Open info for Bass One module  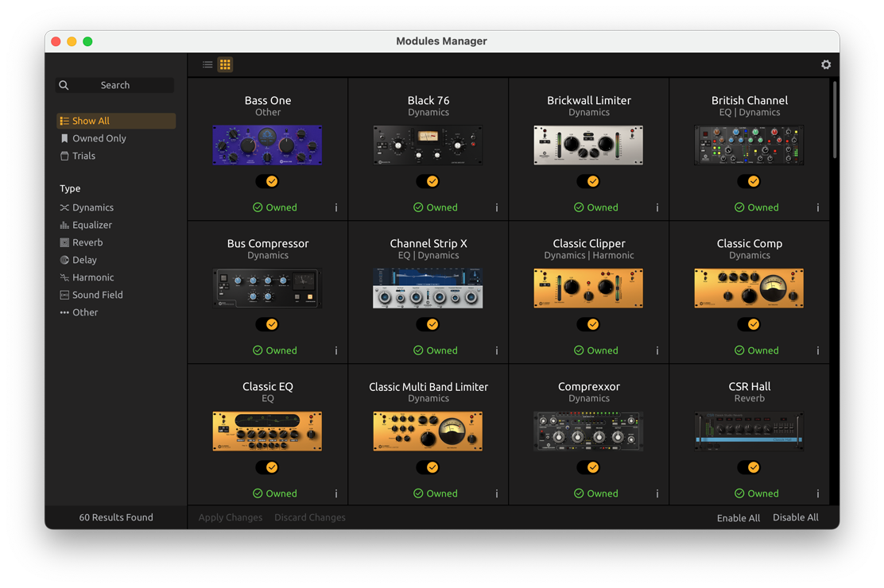(x=336, y=207)
